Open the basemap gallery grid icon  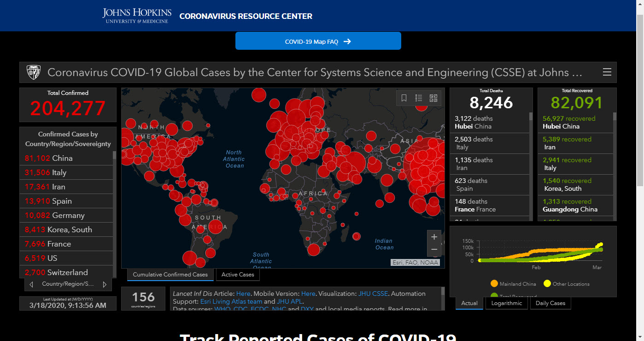(433, 98)
